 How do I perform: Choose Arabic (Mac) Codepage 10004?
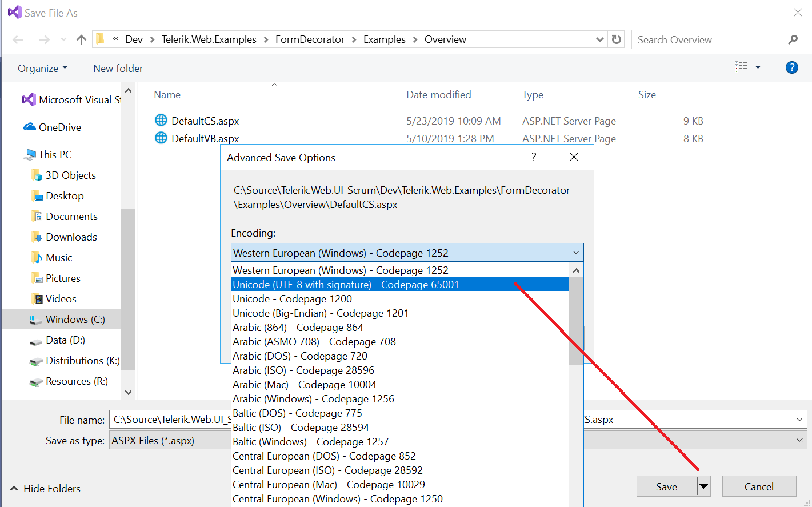[400, 385]
